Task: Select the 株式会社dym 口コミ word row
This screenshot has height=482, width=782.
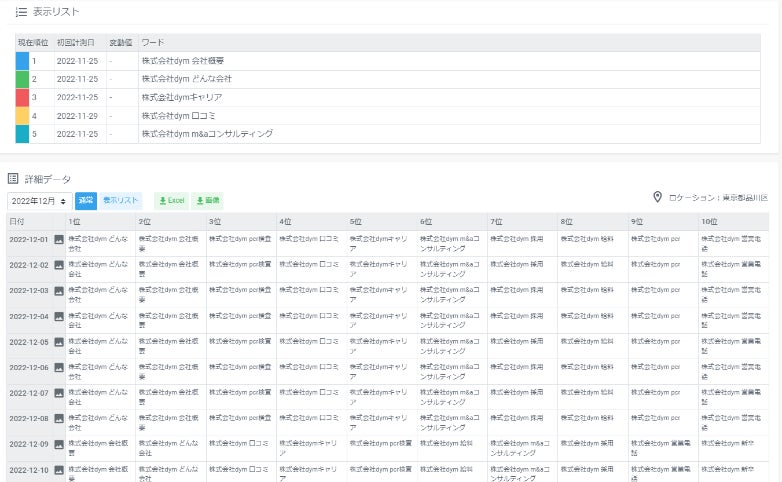Action: 388,116
